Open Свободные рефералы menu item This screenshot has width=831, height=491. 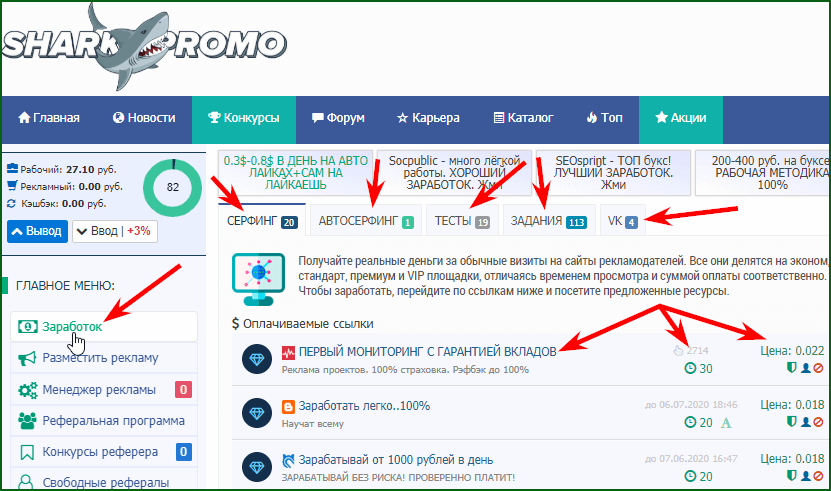click(104, 481)
